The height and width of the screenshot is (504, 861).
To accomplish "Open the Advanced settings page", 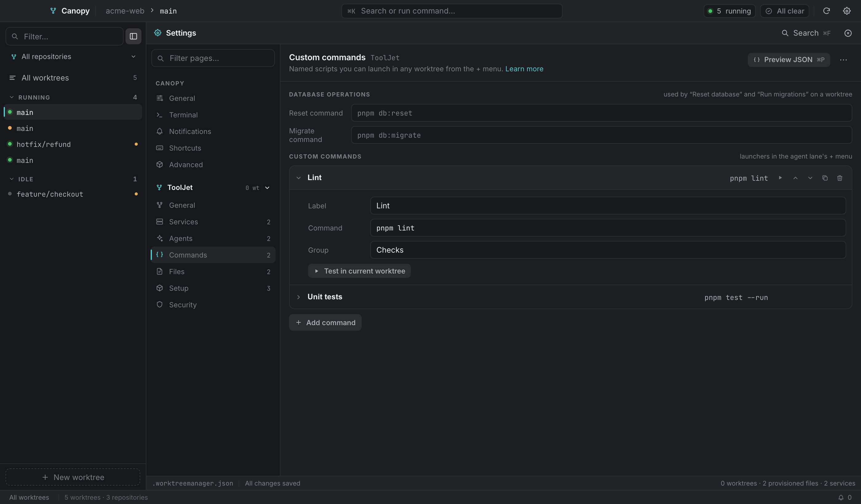I will pyautogui.click(x=213, y=165).
